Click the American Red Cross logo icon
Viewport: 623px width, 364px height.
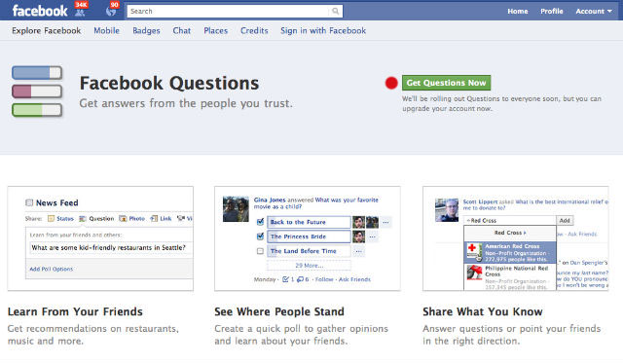pyautogui.click(x=474, y=251)
